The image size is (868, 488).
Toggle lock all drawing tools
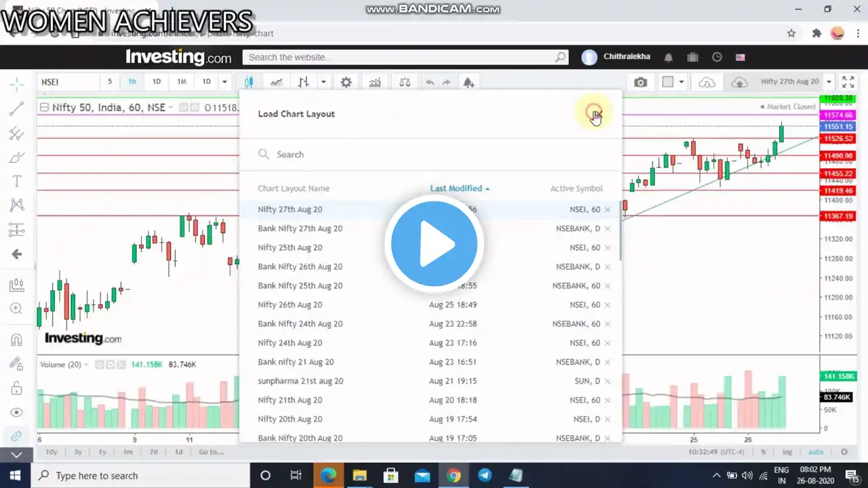click(17, 388)
